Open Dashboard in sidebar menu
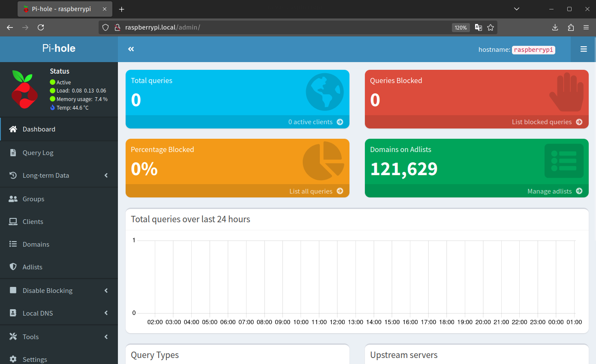This screenshot has width=596, height=364. pos(59,129)
